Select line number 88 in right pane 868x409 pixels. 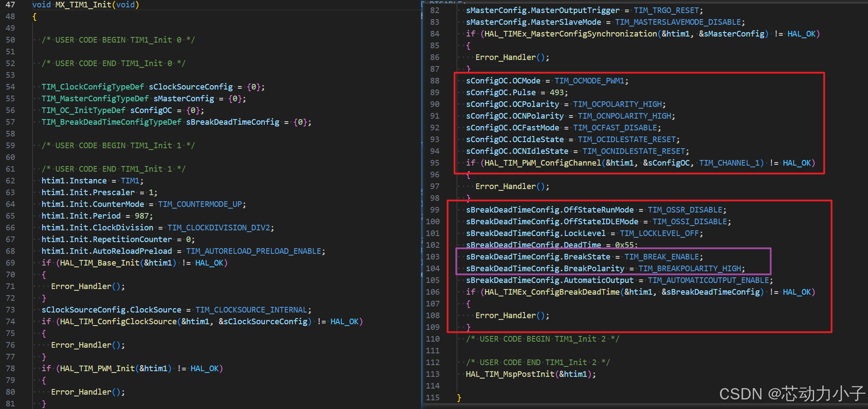(434, 81)
